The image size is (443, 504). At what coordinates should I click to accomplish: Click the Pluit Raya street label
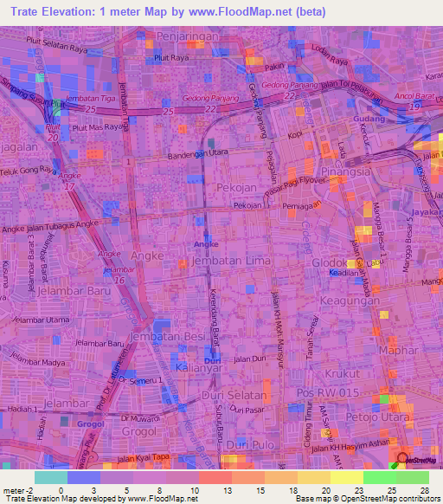point(171,58)
